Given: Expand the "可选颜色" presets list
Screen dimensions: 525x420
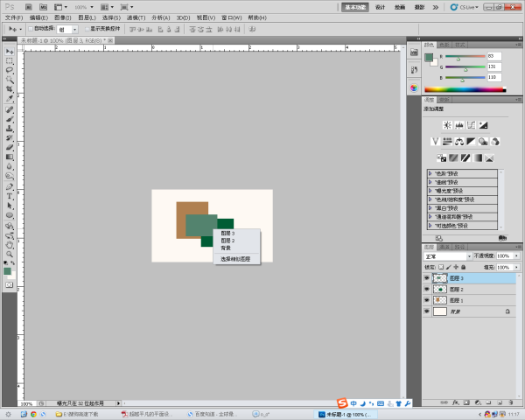Looking at the screenshot, I should click(x=430, y=226).
